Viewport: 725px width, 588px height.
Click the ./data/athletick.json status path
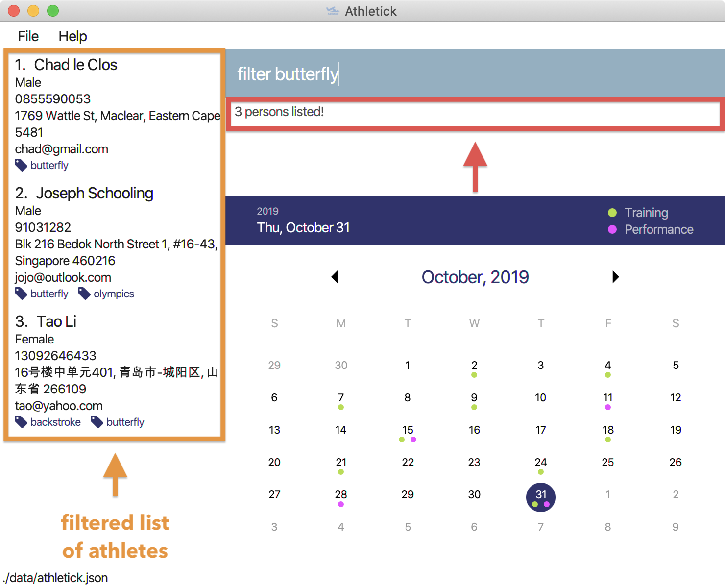click(55, 578)
